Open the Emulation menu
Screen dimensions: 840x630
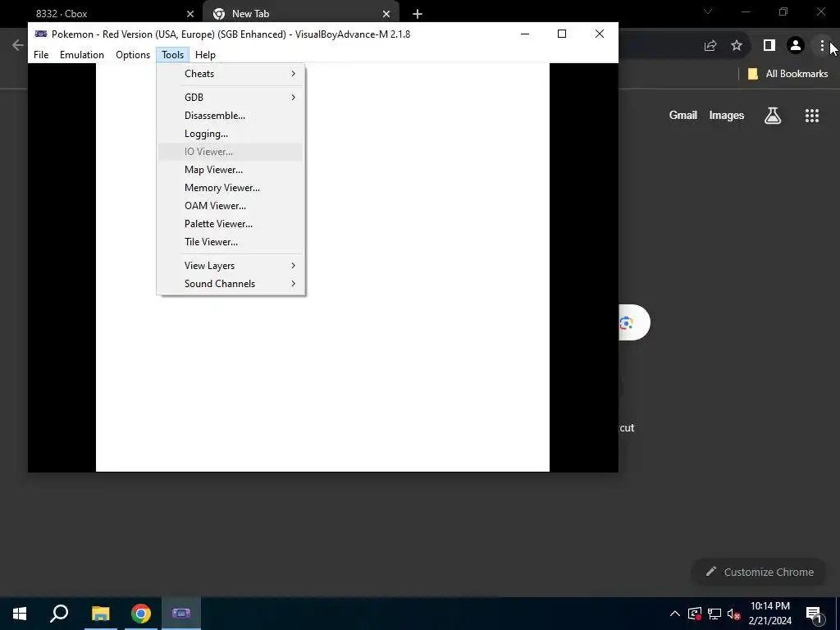(81, 55)
